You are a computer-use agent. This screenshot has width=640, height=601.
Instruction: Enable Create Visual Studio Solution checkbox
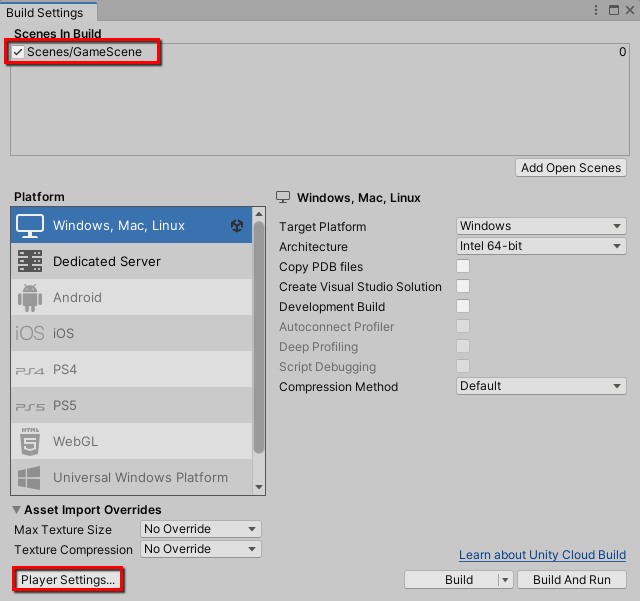tap(463, 286)
